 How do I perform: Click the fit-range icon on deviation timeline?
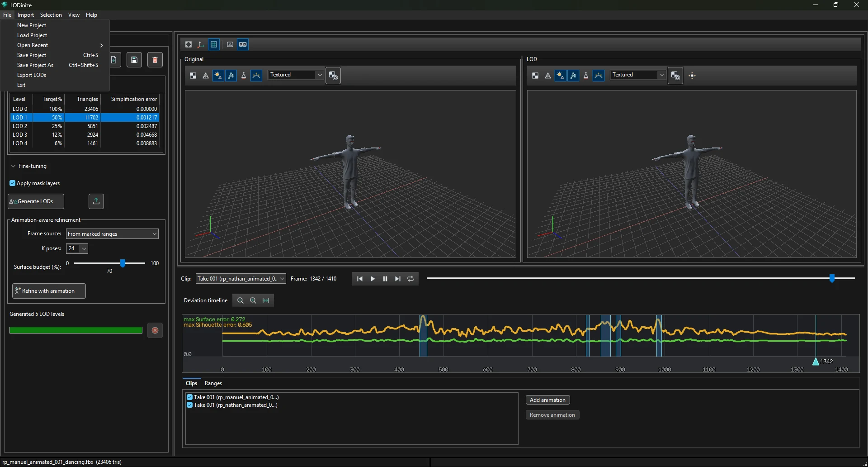tap(266, 300)
